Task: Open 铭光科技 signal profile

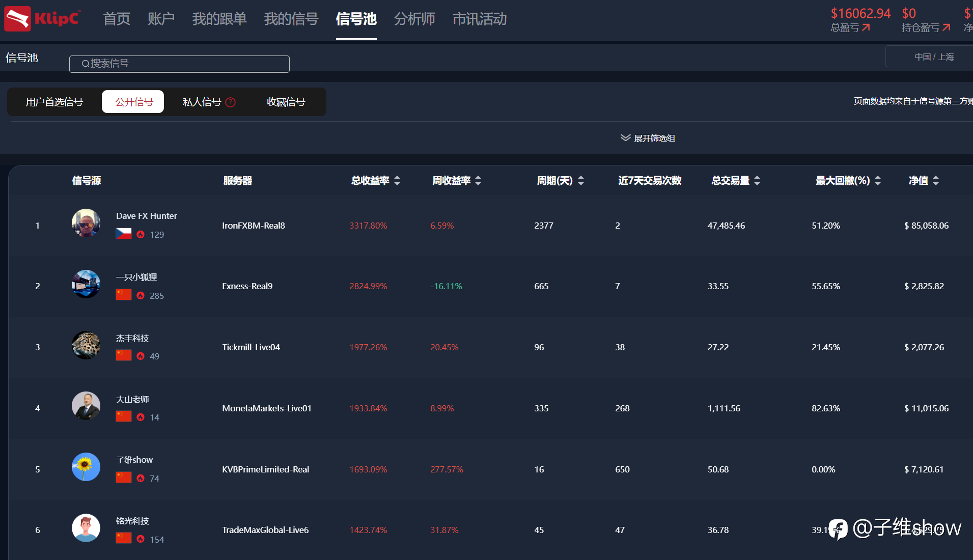Action: pyautogui.click(x=132, y=521)
